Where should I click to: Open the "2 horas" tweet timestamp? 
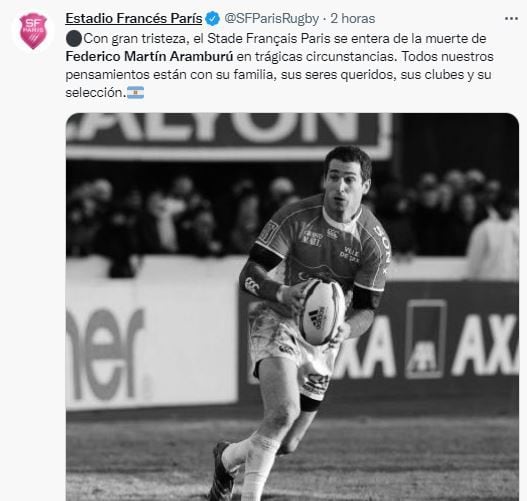[x=353, y=18]
